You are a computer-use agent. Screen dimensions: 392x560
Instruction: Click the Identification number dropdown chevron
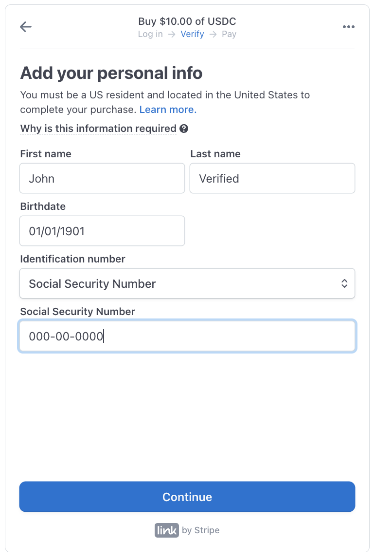click(x=344, y=283)
